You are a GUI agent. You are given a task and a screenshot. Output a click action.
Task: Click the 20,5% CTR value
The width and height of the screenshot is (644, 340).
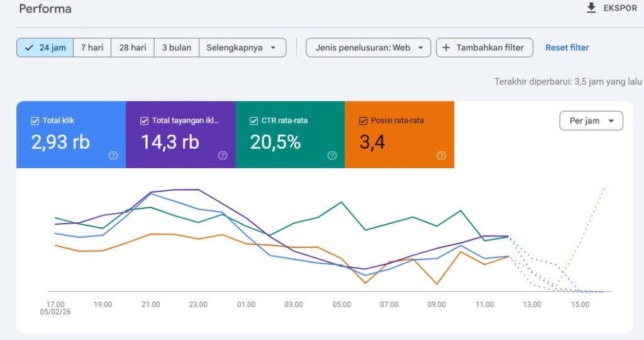[275, 142]
